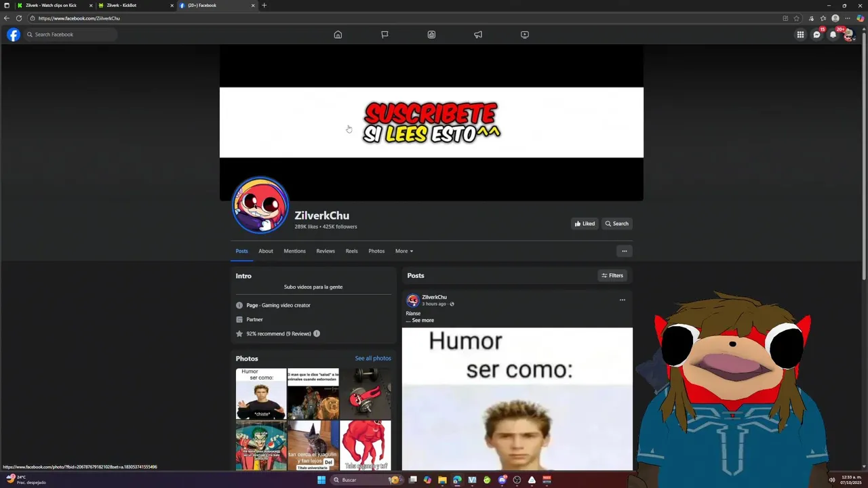868x488 pixels.
Task: Open the See all photos link
Action: point(373,358)
